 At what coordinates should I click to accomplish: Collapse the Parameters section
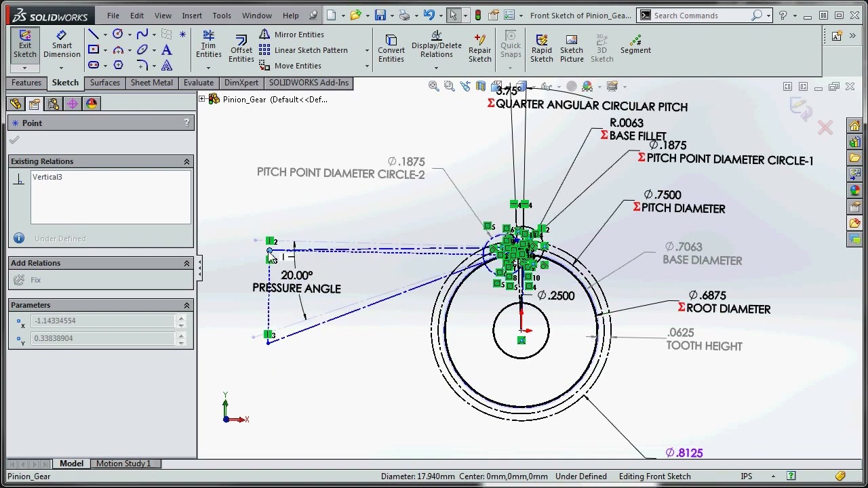tap(186, 305)
